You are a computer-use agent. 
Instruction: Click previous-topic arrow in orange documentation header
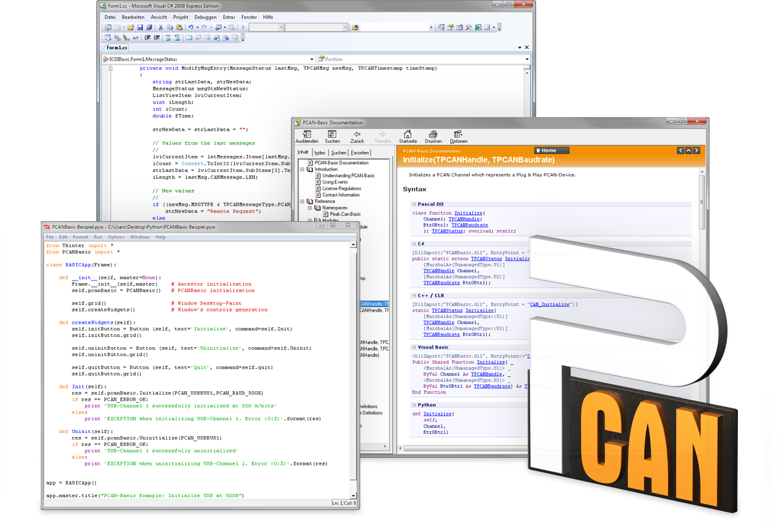tap(680, 151)
